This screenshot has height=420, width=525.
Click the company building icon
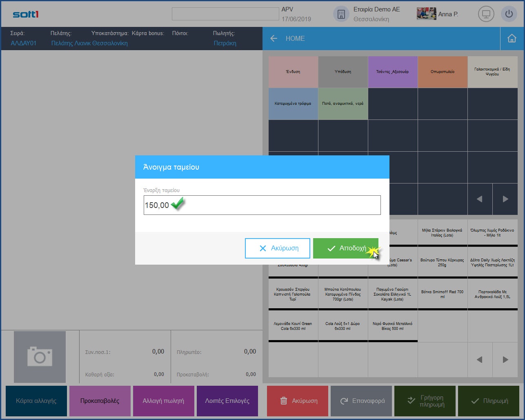pyautogui.click(x=341, y=14)
